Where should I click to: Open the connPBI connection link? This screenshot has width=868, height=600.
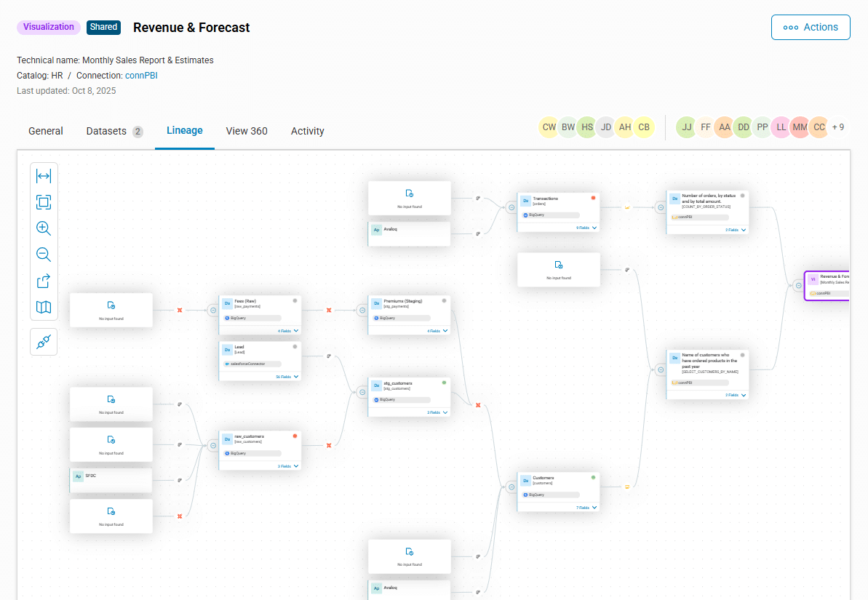[x=142, y=75]
